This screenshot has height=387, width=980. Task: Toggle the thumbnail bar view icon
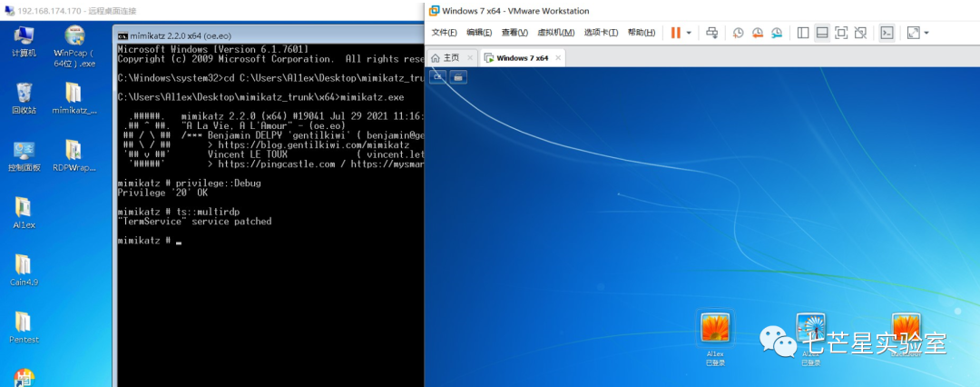[822, 33]
